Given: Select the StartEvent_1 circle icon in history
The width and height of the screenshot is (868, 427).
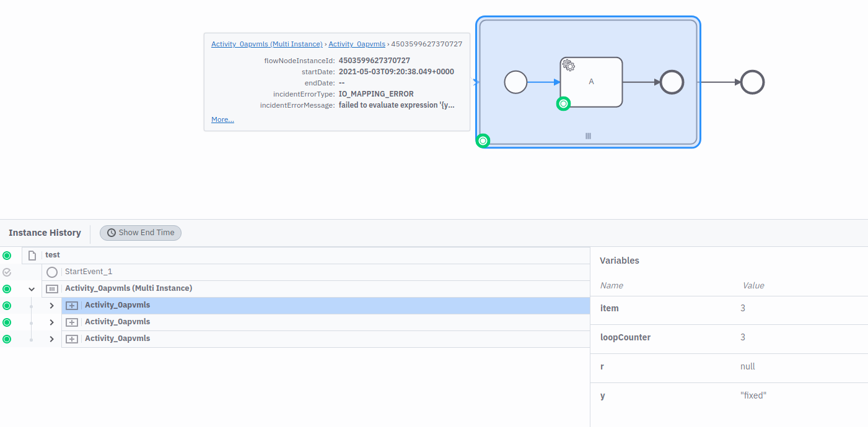Looking at the screenshot, I should point(52,272).
